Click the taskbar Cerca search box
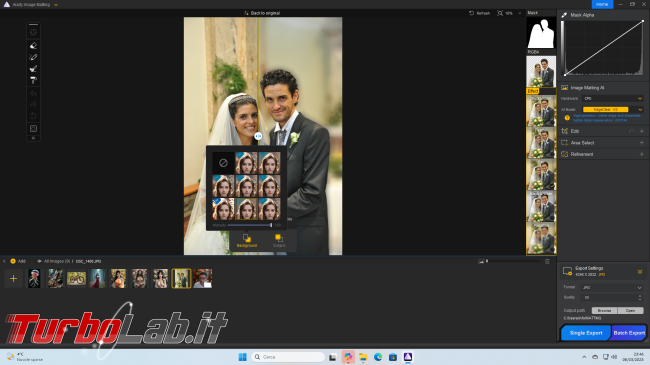 coord(288,357)
